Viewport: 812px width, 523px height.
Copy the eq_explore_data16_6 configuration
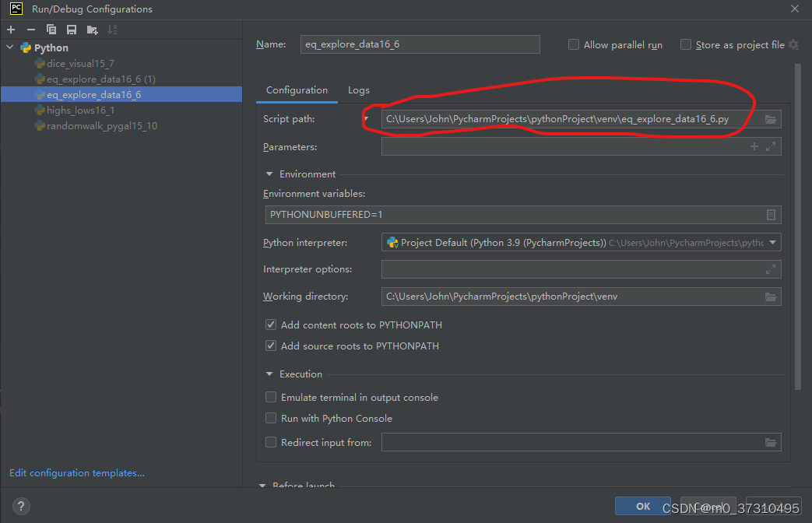(51, 30)
